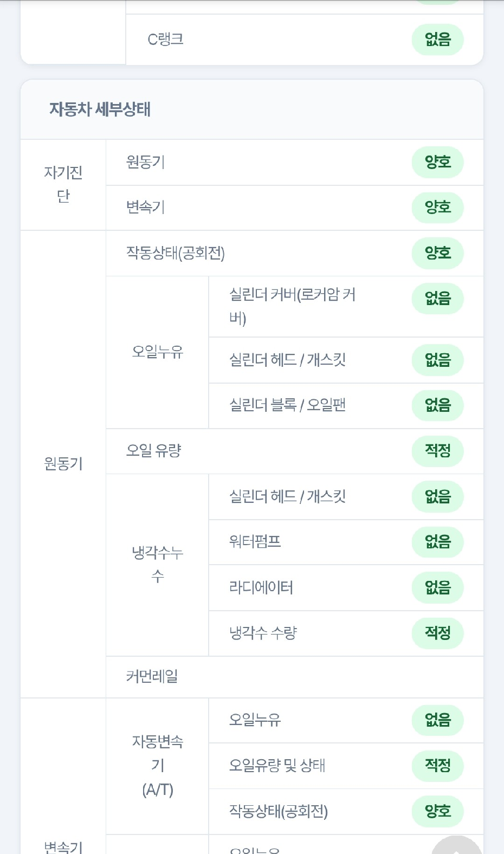Tap 양호 badge for 자동변속기 작동상태(공회전)

(x=437, y=811)
